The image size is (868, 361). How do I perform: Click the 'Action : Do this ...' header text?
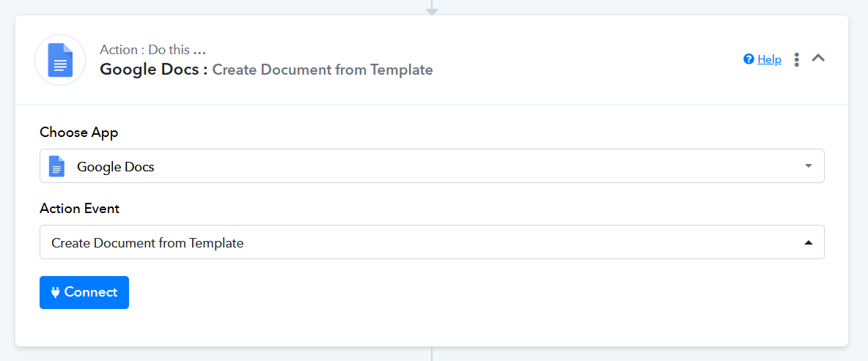144,50
